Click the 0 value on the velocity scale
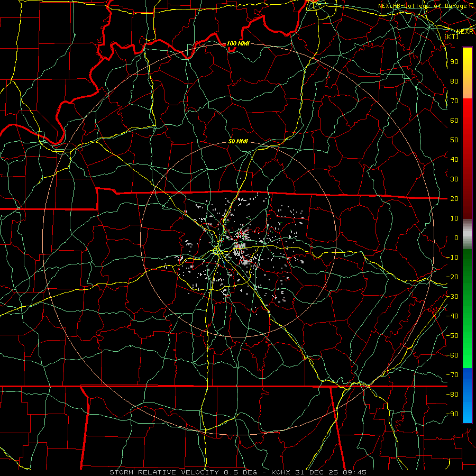Screen dimensions: 476x476 [456, 237]
